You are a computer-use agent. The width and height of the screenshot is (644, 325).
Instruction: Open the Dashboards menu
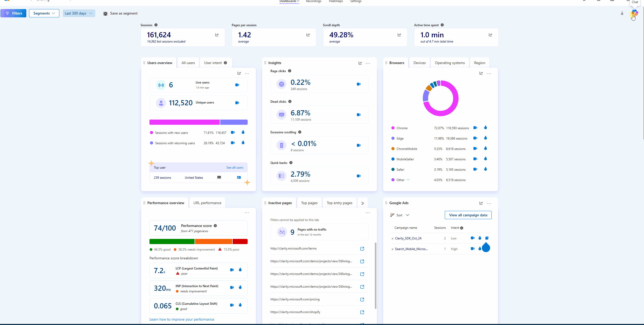(289, 1)
